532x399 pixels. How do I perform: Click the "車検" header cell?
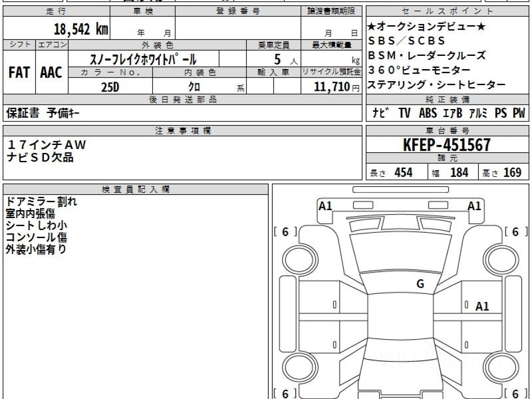143,12
